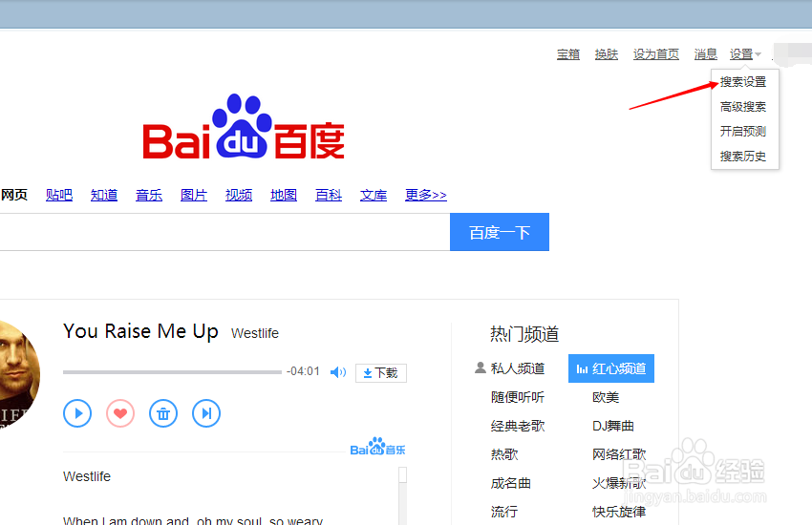Click the artist name Westlife beside the title
This screenshot has height=525, width=812.
pos(255,333)
